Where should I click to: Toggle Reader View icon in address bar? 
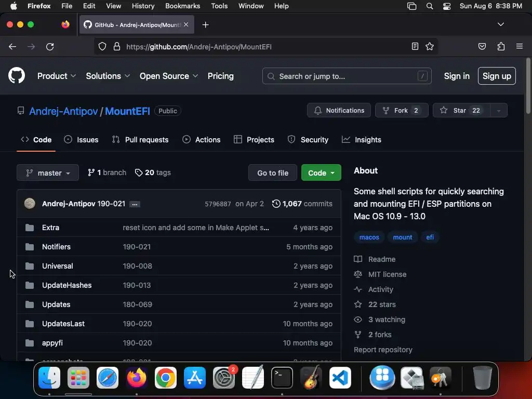click(415, 46)
